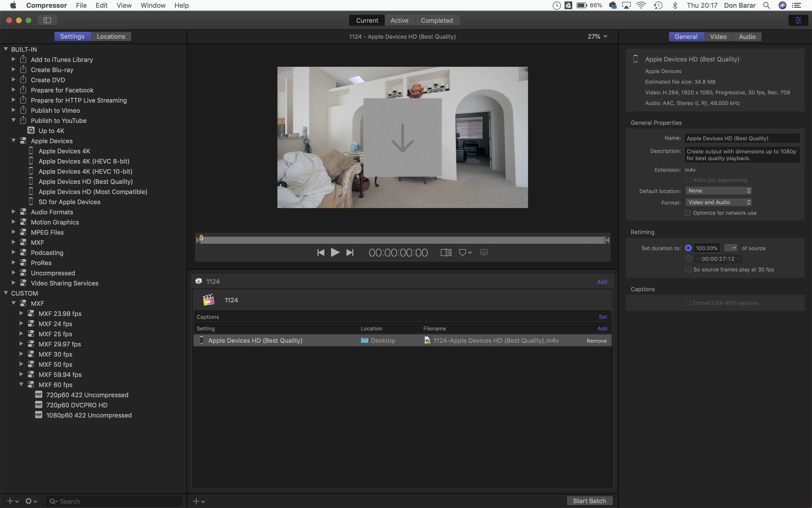Open the Format Video and Audio dropdown

click(x=718, y=202)
